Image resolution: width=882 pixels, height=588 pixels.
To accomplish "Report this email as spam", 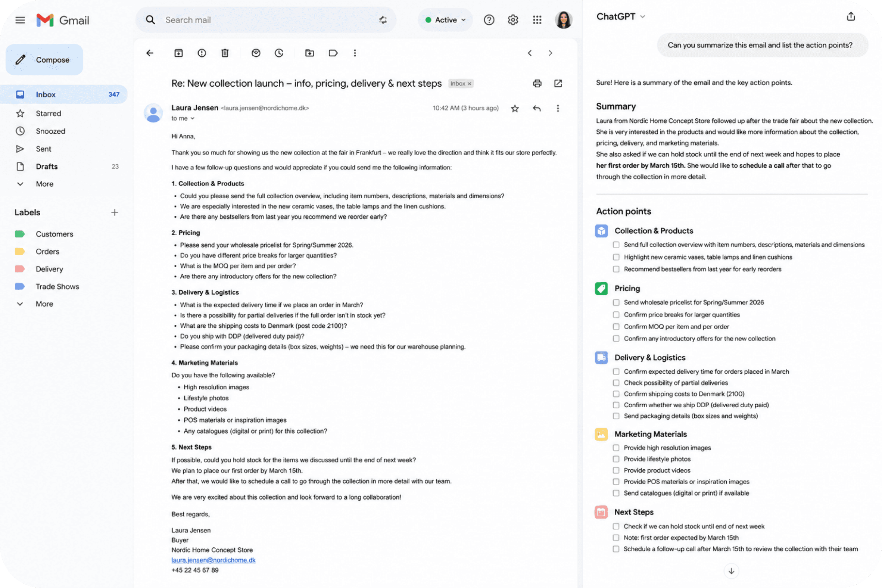I will (x=202, y=53).
